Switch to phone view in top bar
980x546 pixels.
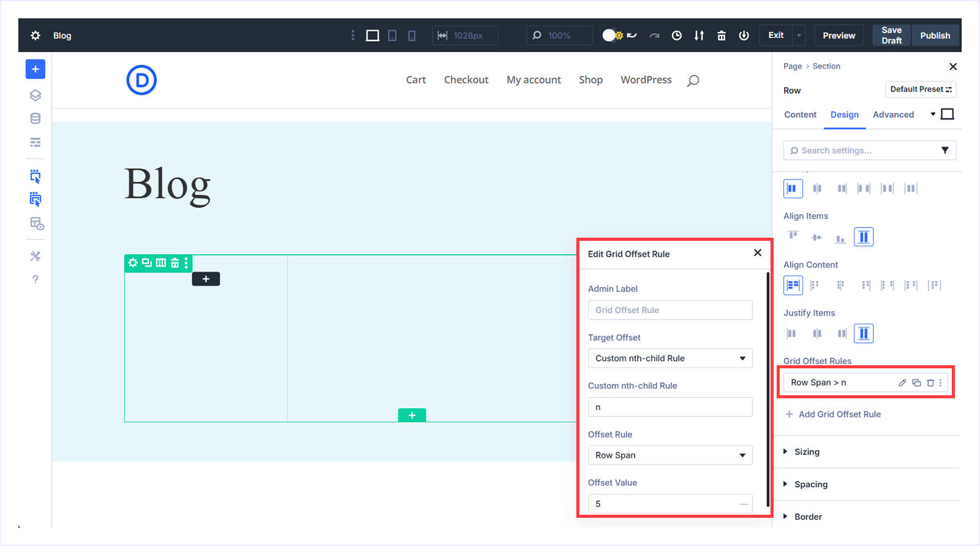pyautogui.click(x=412, y=36)
